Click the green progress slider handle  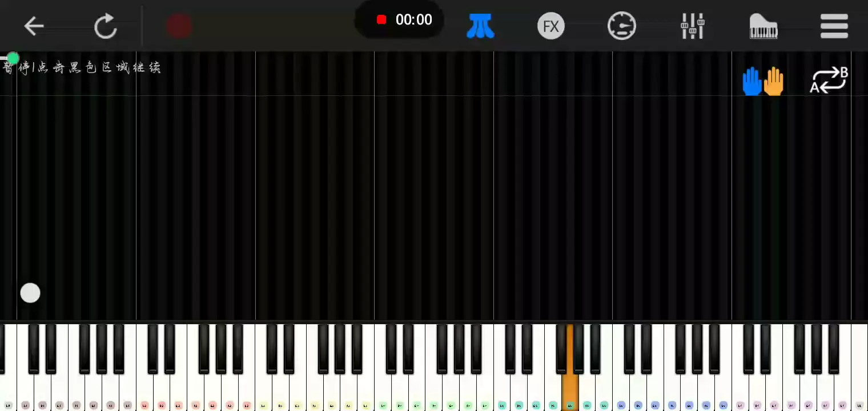point(13,58)
